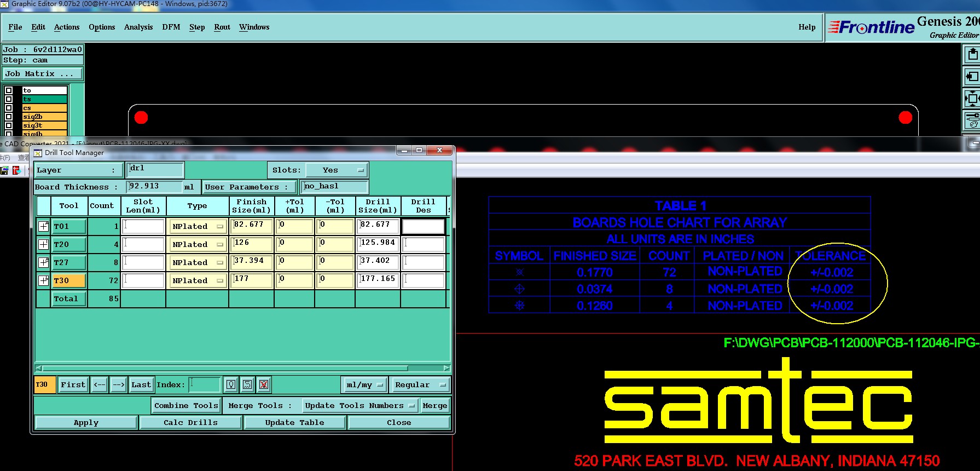Expand the T27 row plus icon

pyautogui.click(x=43, y=262)
